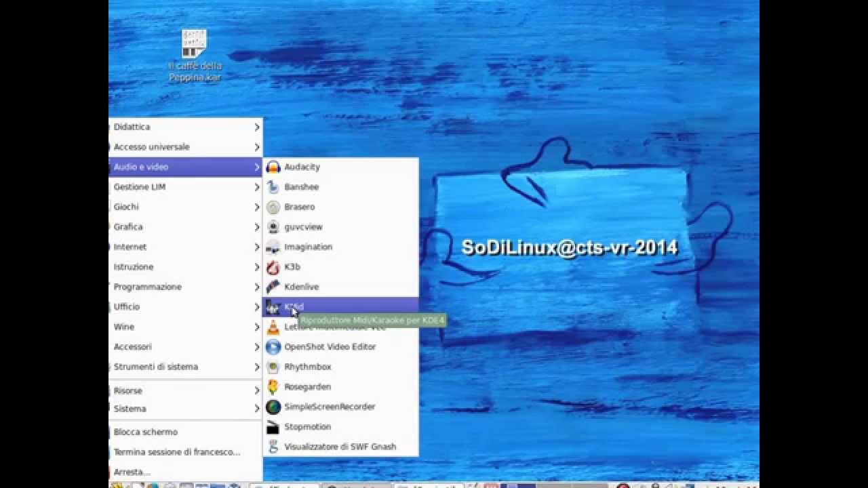Viewport: 868px width, 488px height.
Task: Click Arresta to shut down
Action: (185, 472)
